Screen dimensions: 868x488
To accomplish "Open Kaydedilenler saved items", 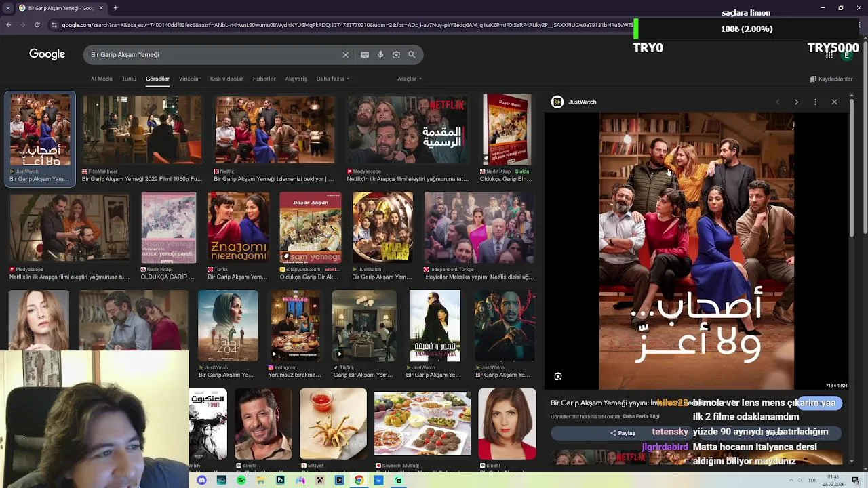I will pos(831,79).
